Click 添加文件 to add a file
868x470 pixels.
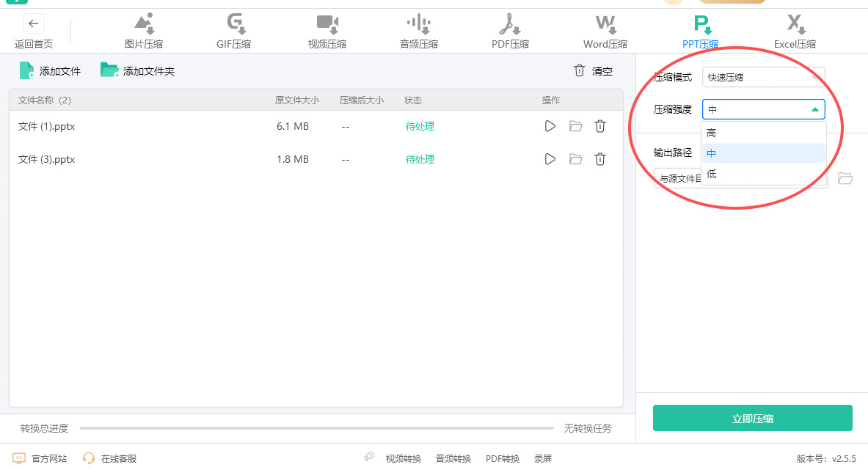pyautogui.click(x=50, y=71)
